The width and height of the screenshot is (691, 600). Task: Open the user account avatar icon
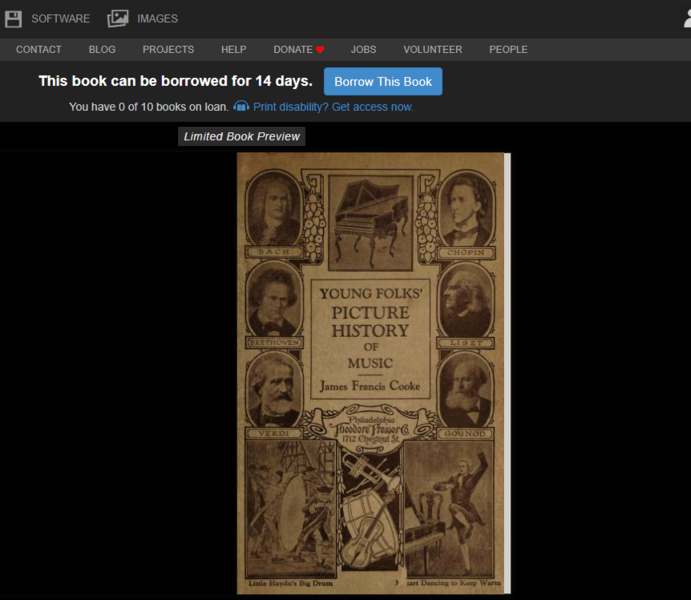click(x=687, y=19)
